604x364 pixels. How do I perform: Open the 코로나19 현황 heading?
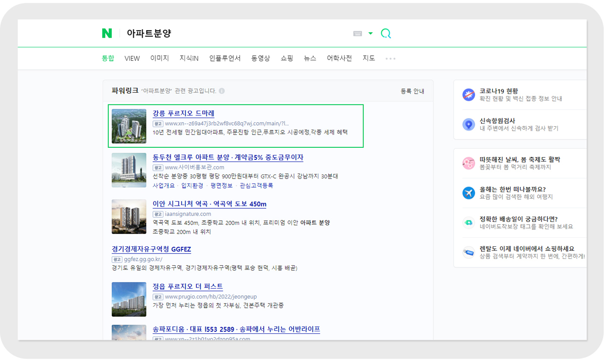click(499, 91)
